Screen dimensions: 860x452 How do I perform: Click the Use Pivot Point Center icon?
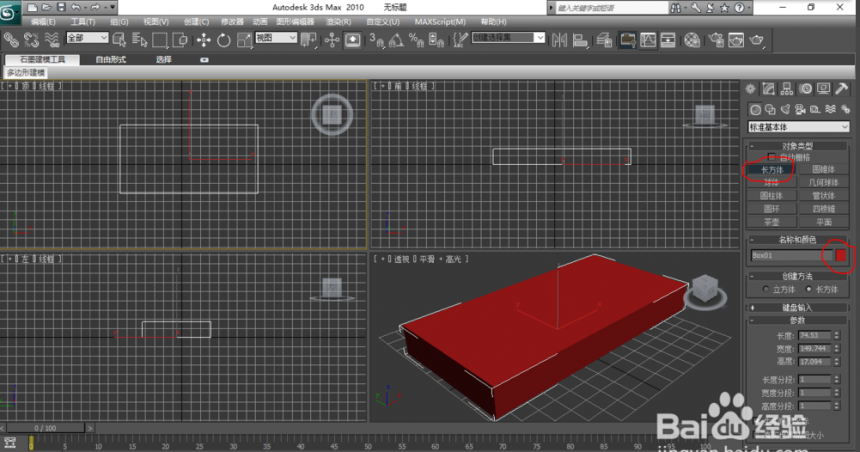coord(308,39)
